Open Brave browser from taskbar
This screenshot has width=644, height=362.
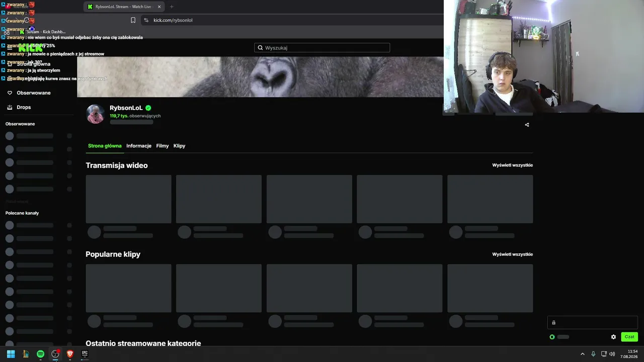click(70, 354)
